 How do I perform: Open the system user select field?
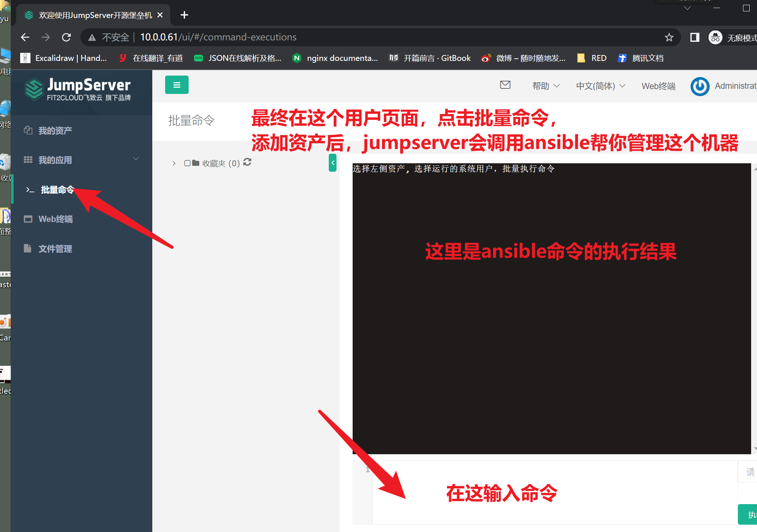[x=748, y=471]
